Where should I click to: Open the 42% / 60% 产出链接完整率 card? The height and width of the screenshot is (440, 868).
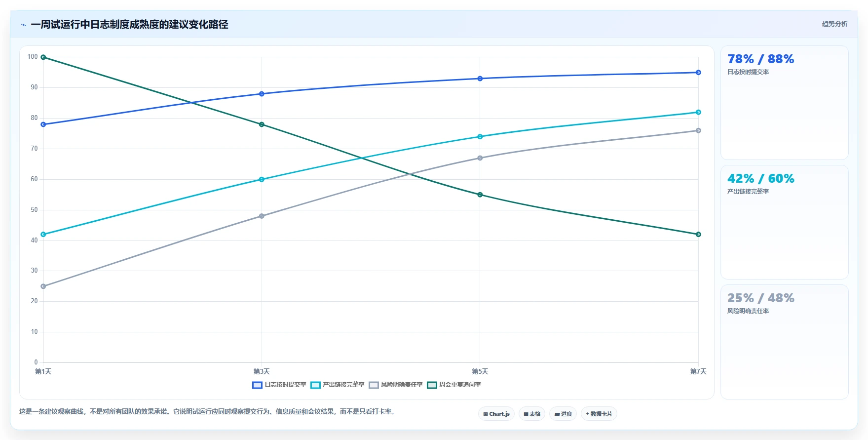point(785,222)
